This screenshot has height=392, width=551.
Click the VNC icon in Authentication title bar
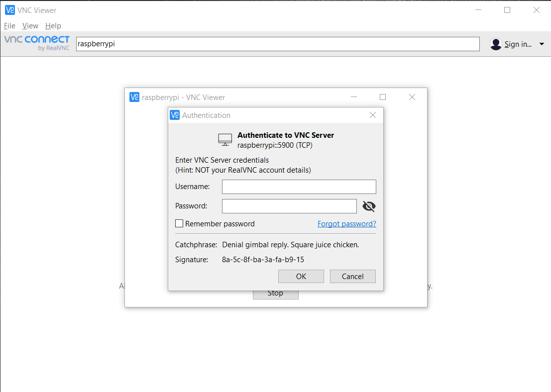point(175,115)
